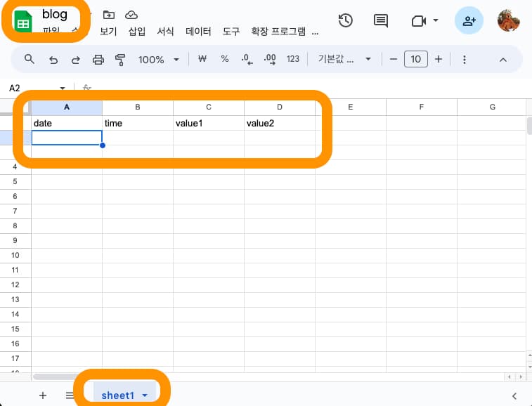The height and width of the screenshot is (406, 532).
Task: Open the sheet1 tab dropdown arrow
Action: 145,395
